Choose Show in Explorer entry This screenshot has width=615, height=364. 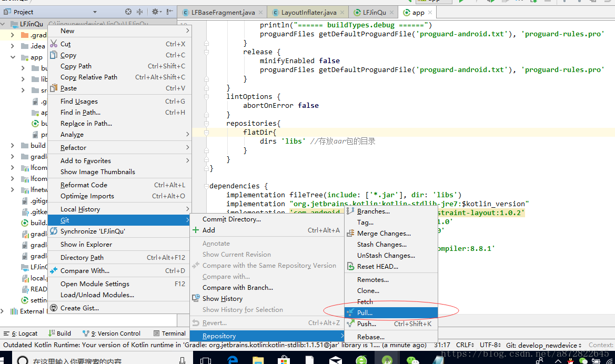click(x=119, y=245)
